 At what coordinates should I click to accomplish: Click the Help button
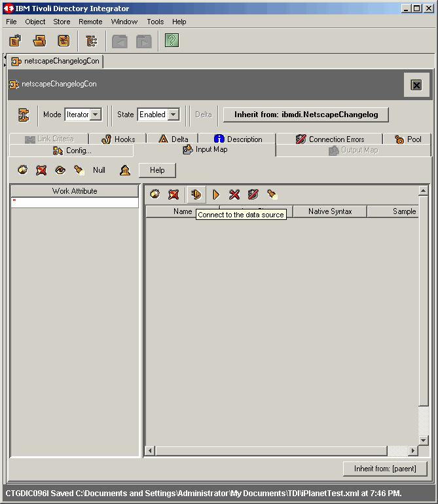[x=157, y=170]
